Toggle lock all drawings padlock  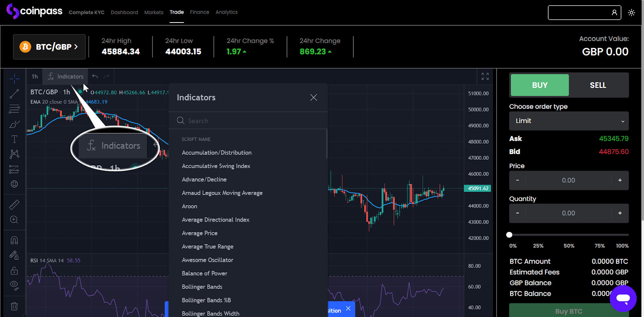pos(14,270)
